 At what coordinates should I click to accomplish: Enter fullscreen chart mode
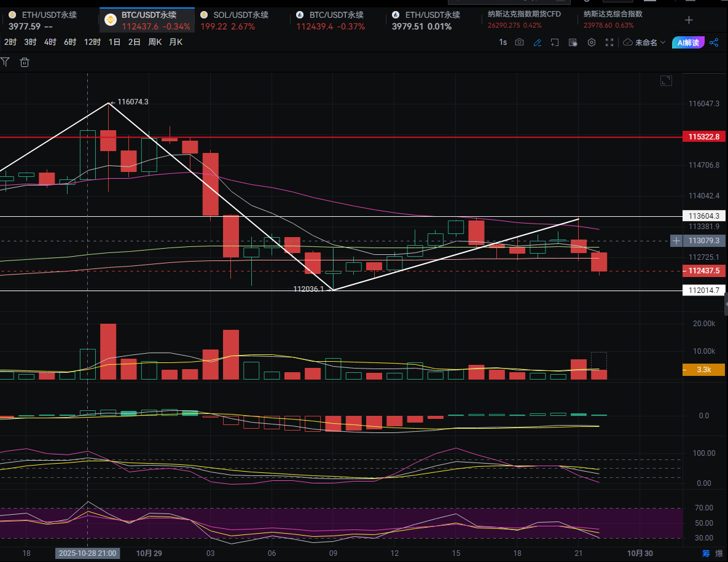click(x=609, y=42)
